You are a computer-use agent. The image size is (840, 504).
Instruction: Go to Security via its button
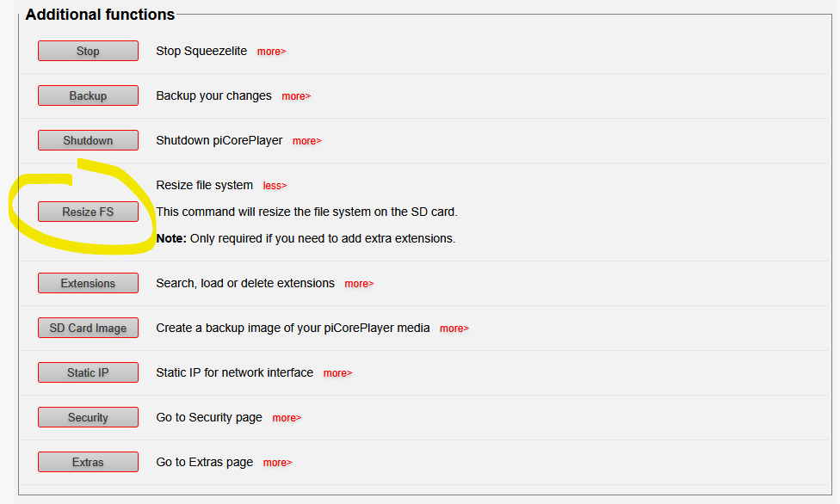point(88,417)
